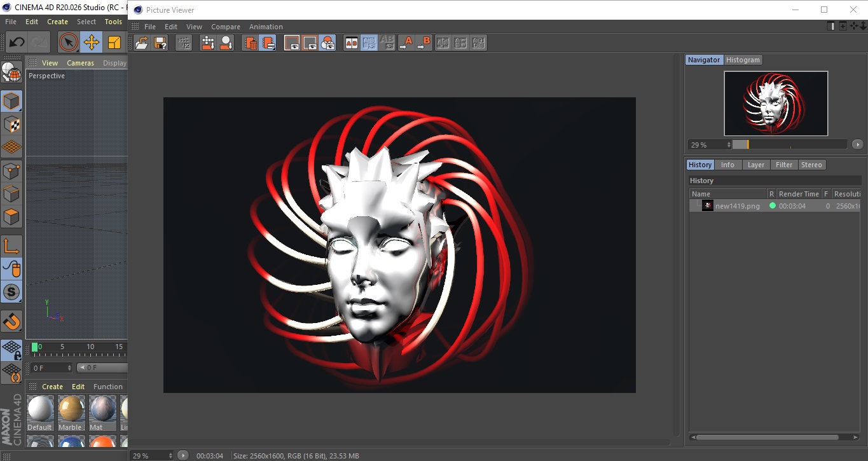Open the zoom percentage stepper in status bar
Viewport: 868px width, 461px height.
pos(170,456)
